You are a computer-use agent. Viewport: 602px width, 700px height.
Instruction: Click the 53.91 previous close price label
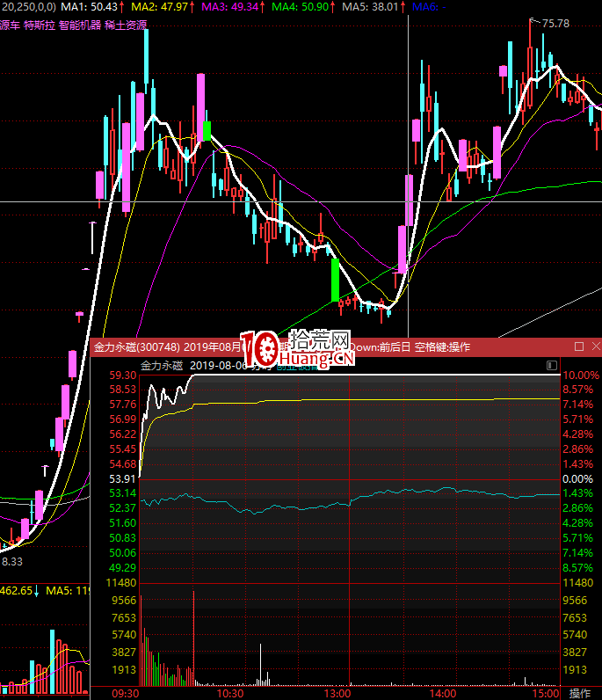coord(123,479)
